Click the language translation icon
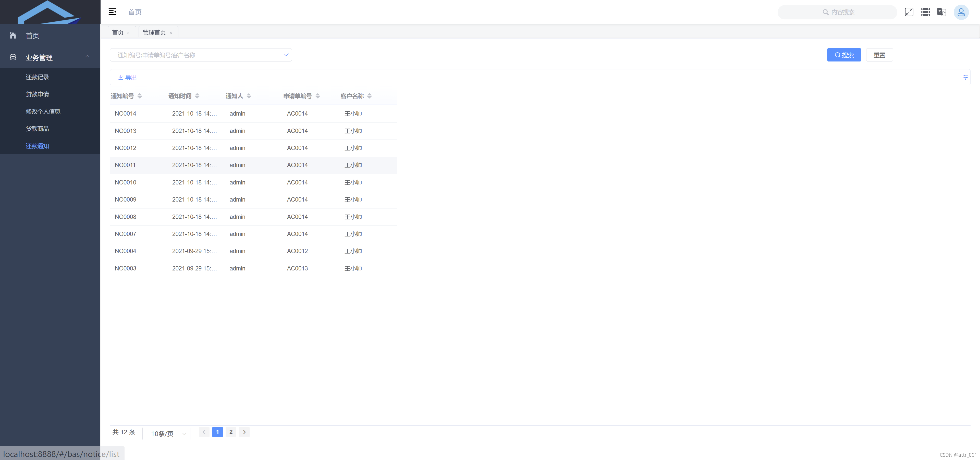The width and height of the screenshot is (980, 460). [941, 12]
